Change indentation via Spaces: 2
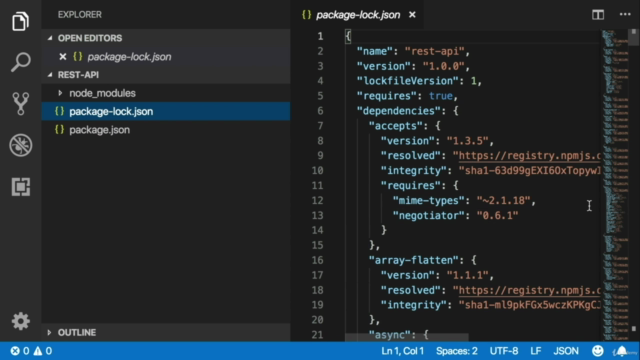Viewport: 640px width, 360px height. [x=457, y=351]
